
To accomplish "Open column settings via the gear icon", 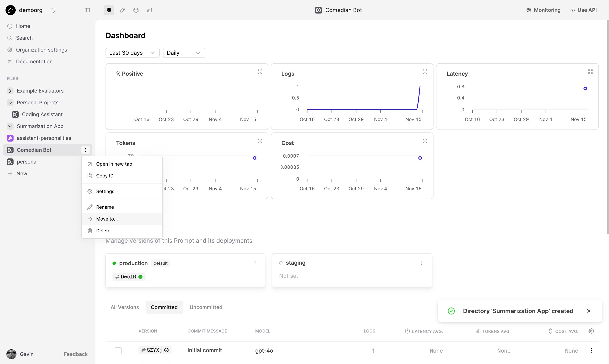I will tap(591, 331).
